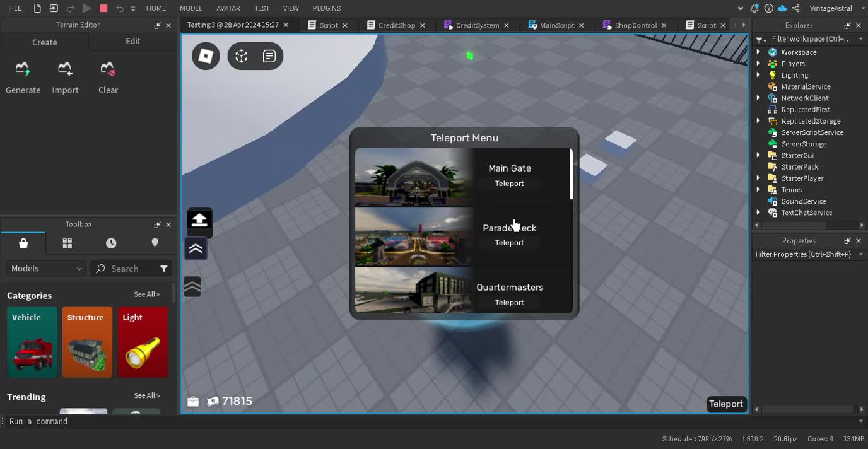
Task: Click See All next to Categories
Action: pyautogui.click(x=147, y=294)
